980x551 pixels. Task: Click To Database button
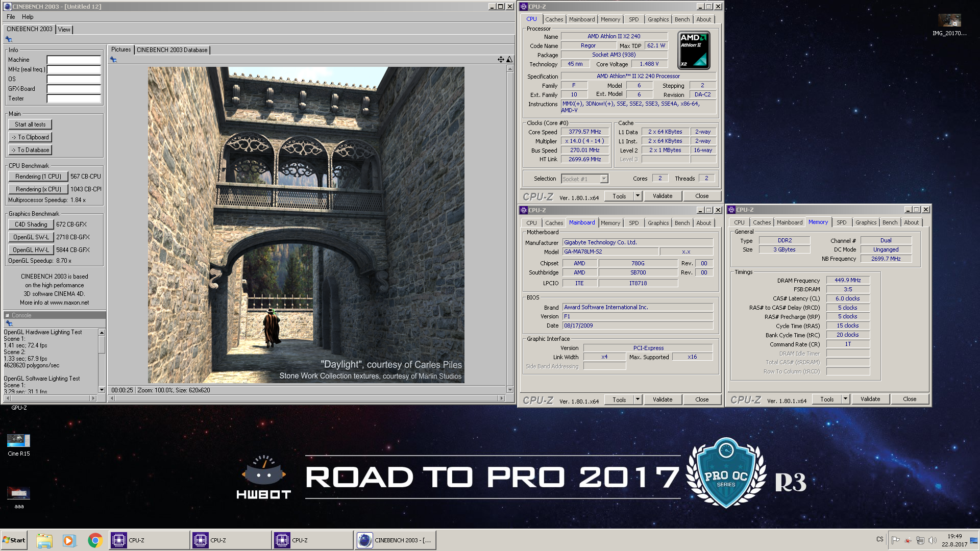pos(30,150)
